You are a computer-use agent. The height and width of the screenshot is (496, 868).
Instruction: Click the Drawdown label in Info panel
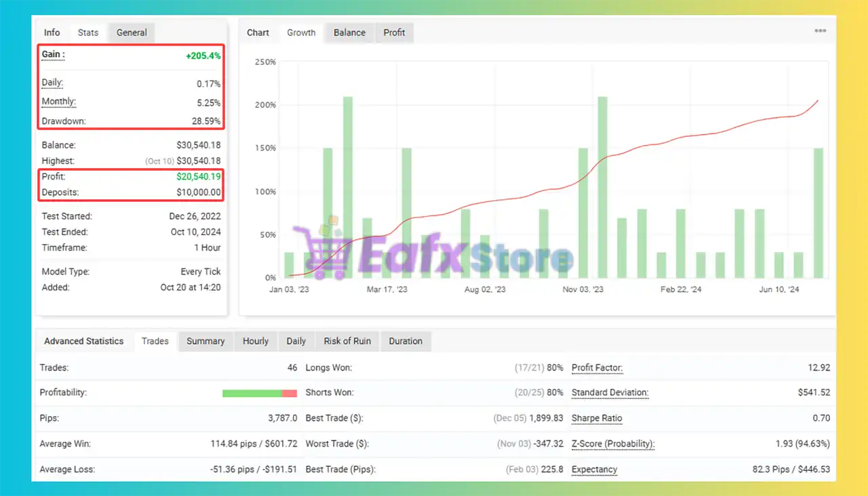click(64, 121)
